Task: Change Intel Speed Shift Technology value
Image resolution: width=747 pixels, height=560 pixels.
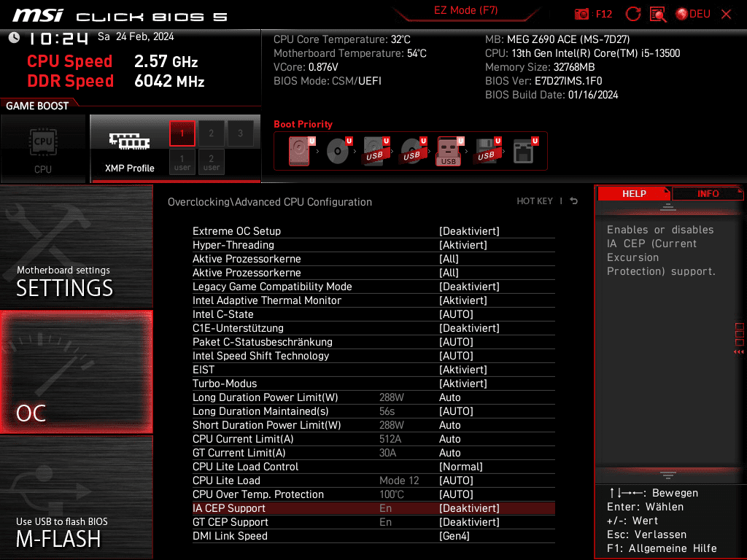Action: pyautogui.click(x=456, y=355)
